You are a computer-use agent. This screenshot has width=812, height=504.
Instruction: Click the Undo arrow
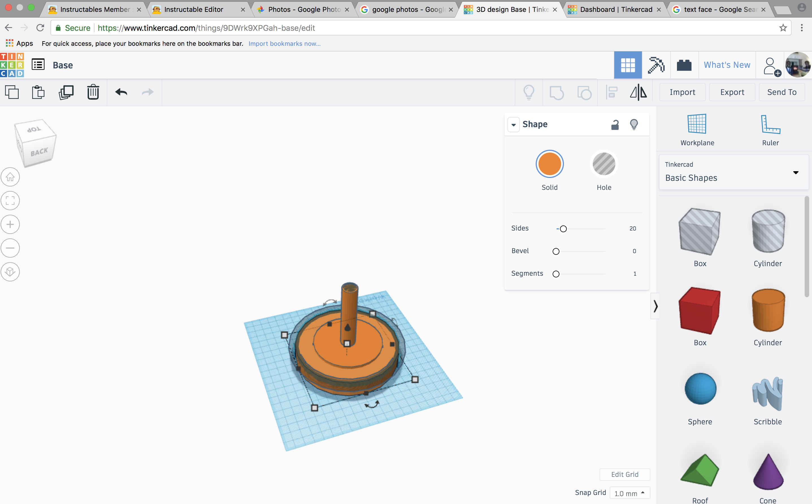[121, 92]
